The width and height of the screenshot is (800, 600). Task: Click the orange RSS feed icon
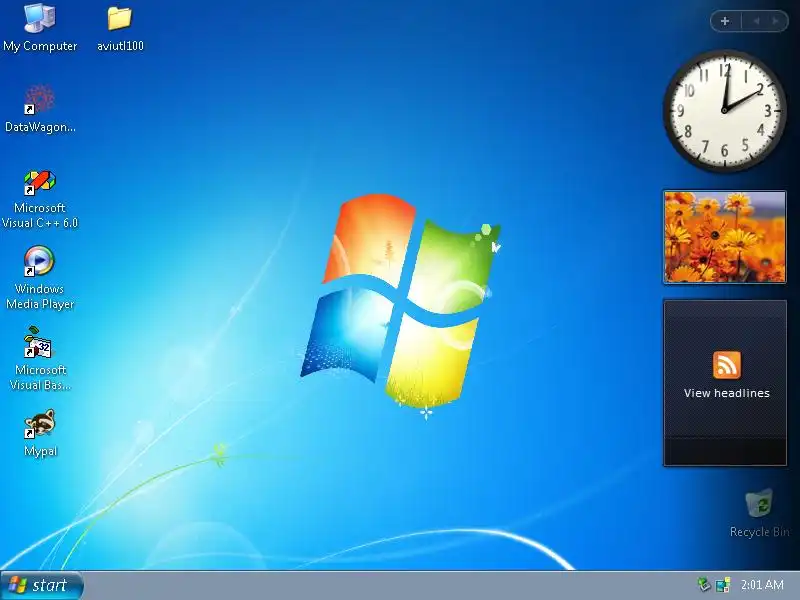pos(727,365)
